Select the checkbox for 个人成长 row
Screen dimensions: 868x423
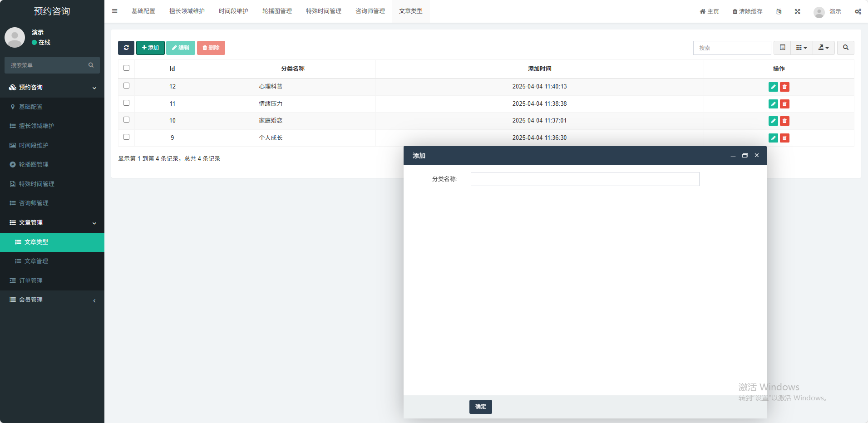(x=127, y=137)
